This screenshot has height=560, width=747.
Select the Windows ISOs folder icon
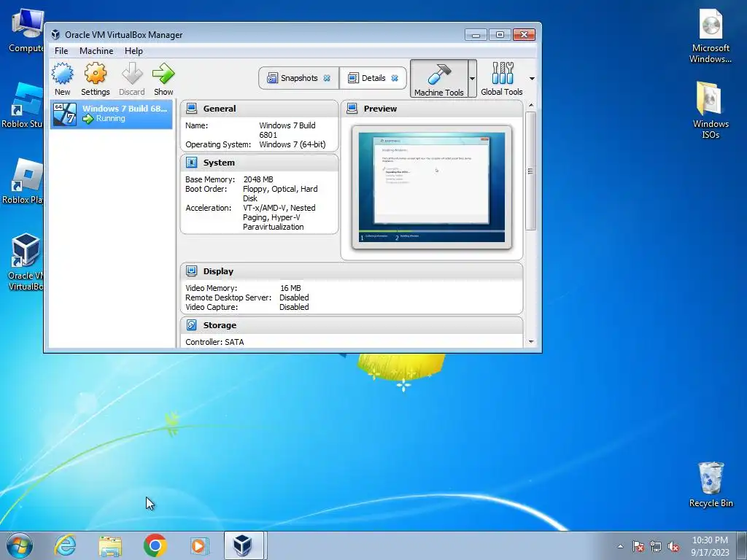point(711,110)
